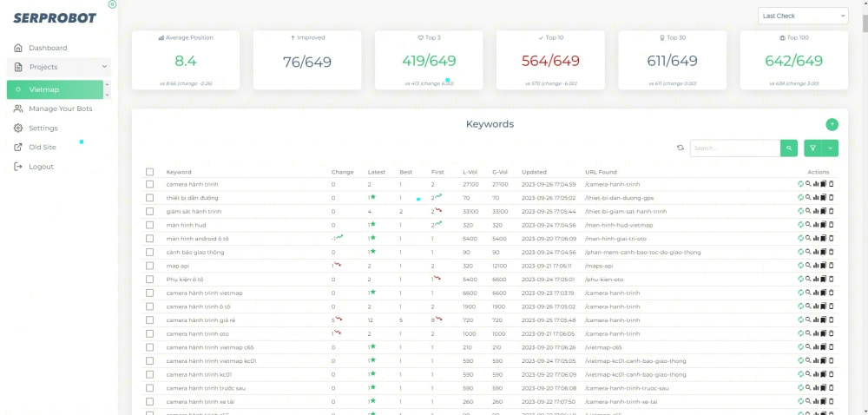868x415 pixels.
Task: Visit the Old Site link
Action: pyautogui.click(x=42, y=148)
